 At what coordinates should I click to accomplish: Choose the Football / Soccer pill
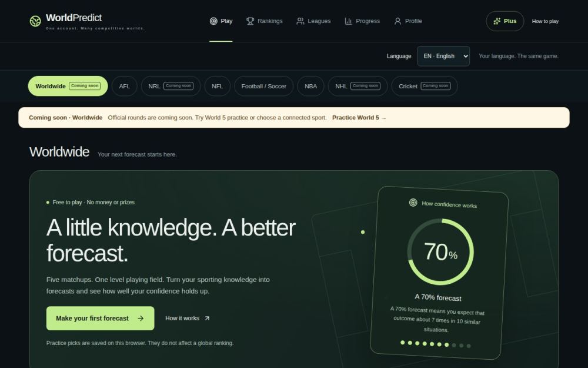(x=263, y=86)
